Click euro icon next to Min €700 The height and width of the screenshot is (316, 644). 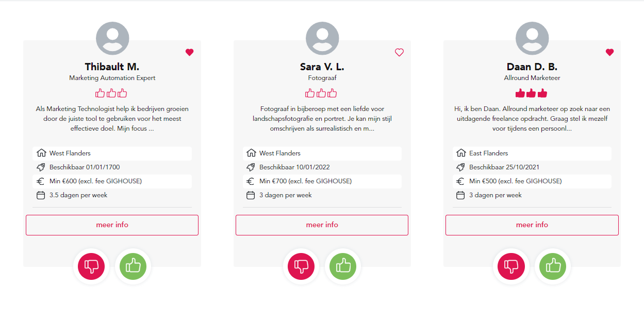pyautogui.click(x=251, y=181)
